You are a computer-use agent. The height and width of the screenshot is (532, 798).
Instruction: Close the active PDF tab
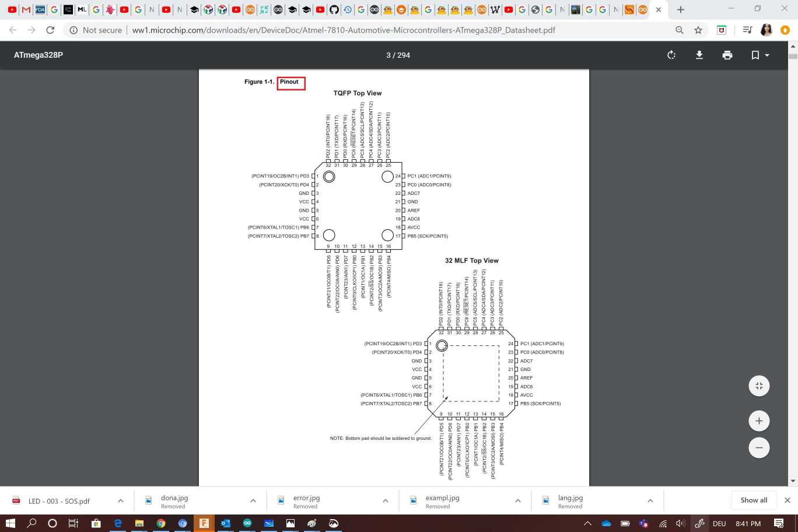[659, 9]
